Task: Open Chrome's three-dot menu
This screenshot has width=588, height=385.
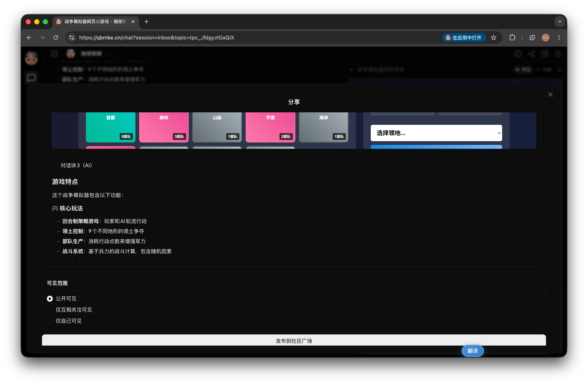Action: tap(559, 38)
